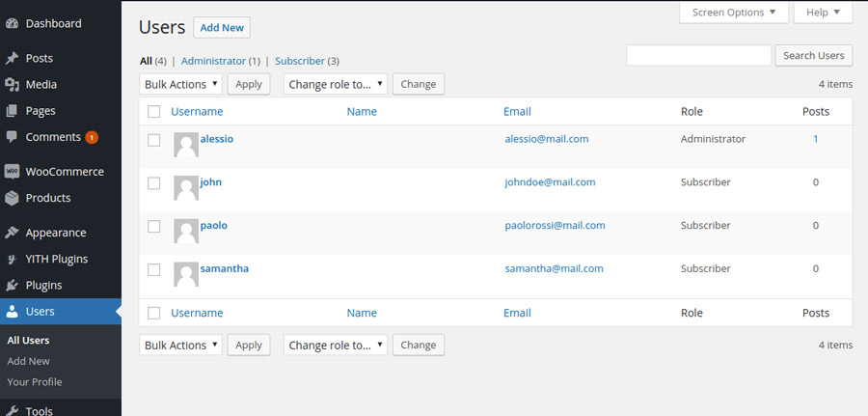
Task: Click the search users text field
Action: click(698, 56)
